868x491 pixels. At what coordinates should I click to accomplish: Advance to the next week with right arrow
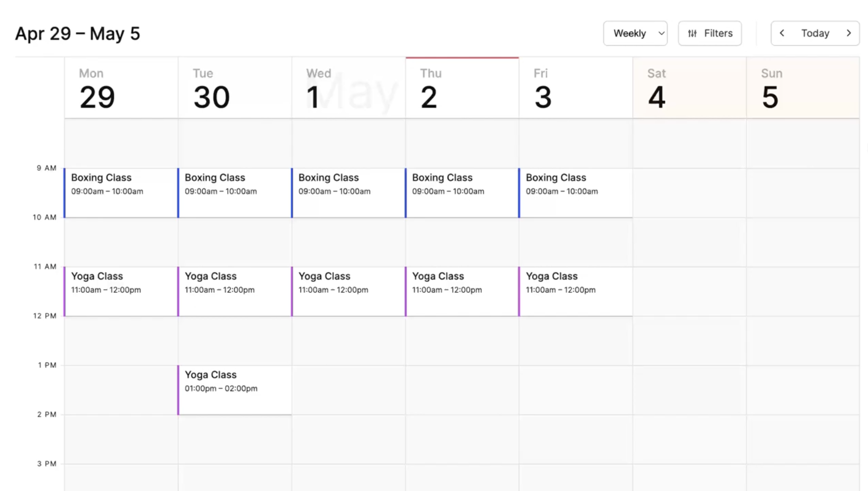(849, 33)
